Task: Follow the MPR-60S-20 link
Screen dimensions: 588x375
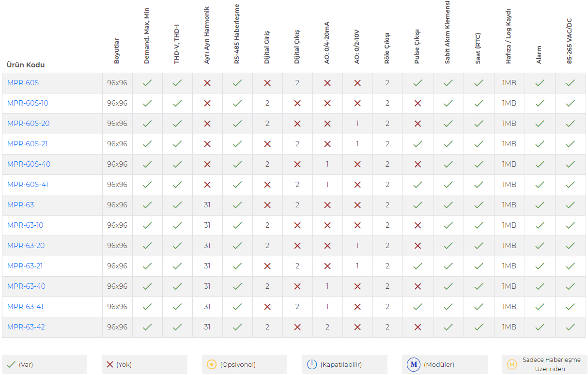Action: [28, 124]
